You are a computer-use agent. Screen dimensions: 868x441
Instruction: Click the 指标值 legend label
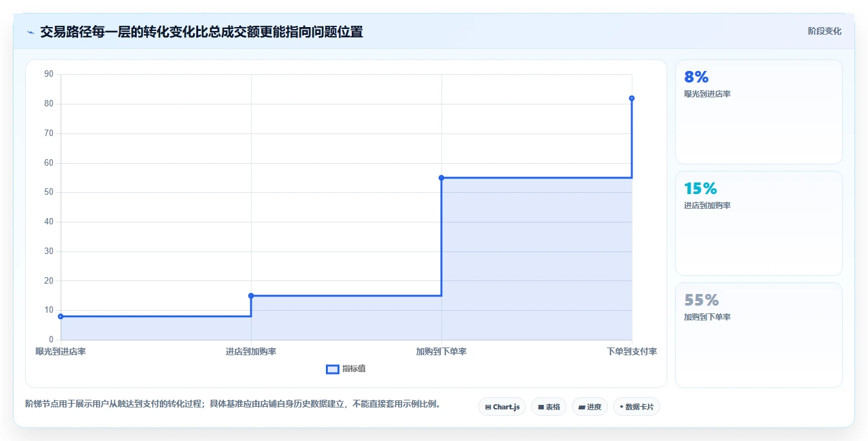tap(354, 369)
